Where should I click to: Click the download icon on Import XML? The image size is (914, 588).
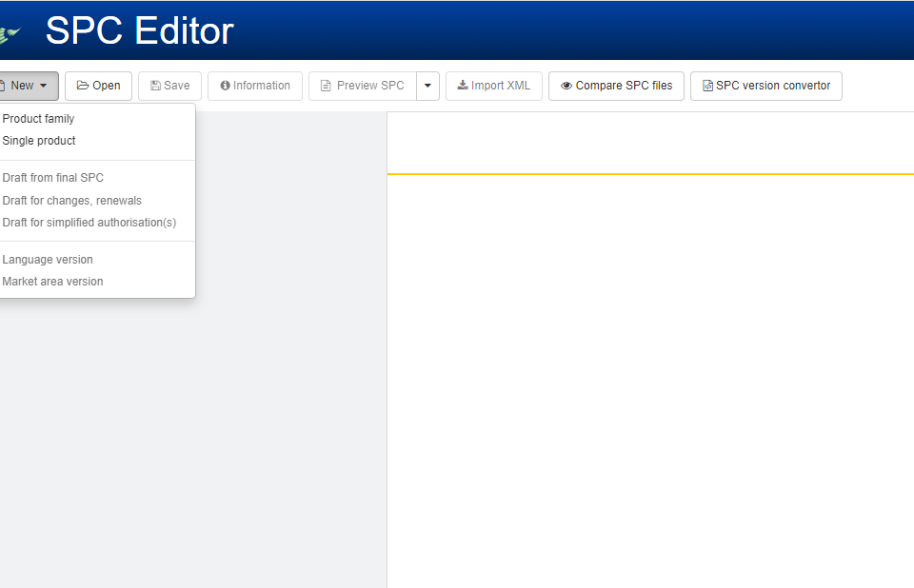pos(463,86)
